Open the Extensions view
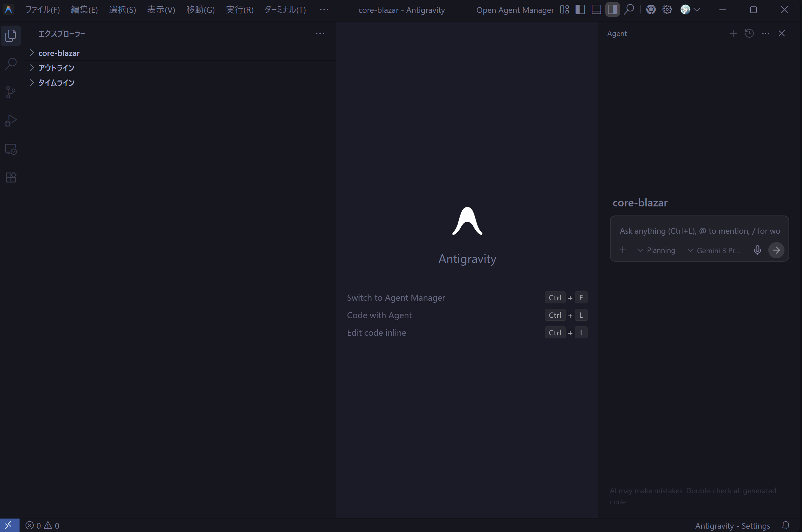The height and width of the screenshot is (532, 802). click(x=11, y=177)
